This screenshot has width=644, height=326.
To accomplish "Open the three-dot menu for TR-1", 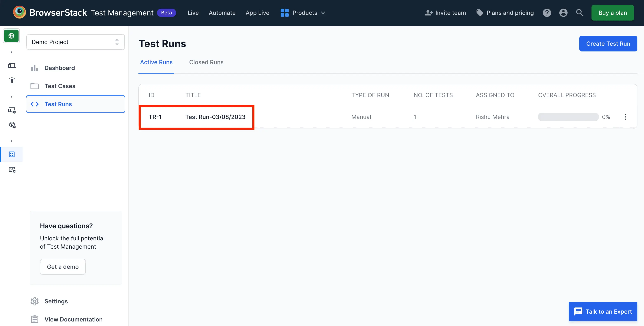I will [625, 117].
